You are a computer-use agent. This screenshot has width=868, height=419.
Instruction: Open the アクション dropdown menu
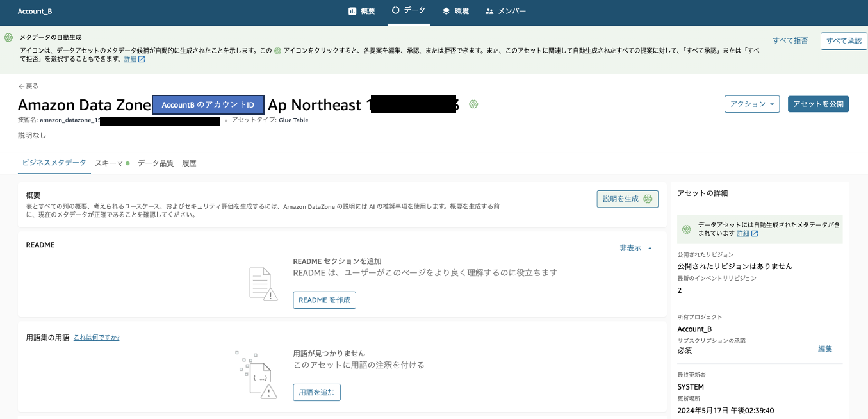pyautogui.click(x=752, y=104)
